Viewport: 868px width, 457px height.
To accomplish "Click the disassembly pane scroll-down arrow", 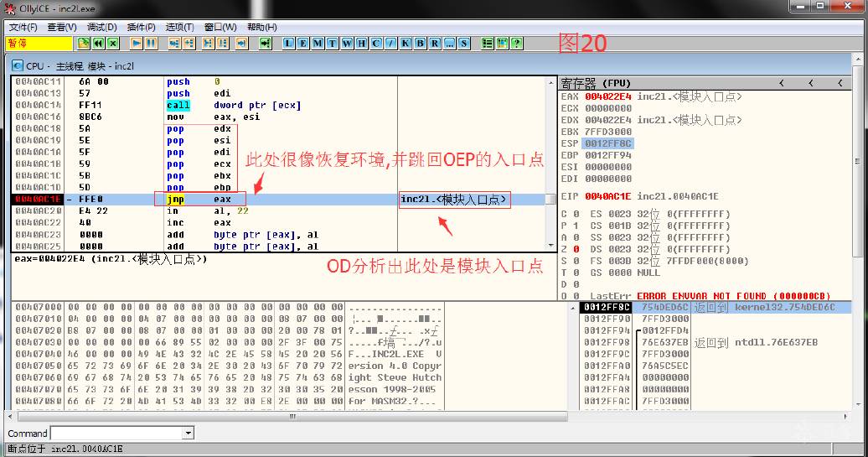I will 550,246.
